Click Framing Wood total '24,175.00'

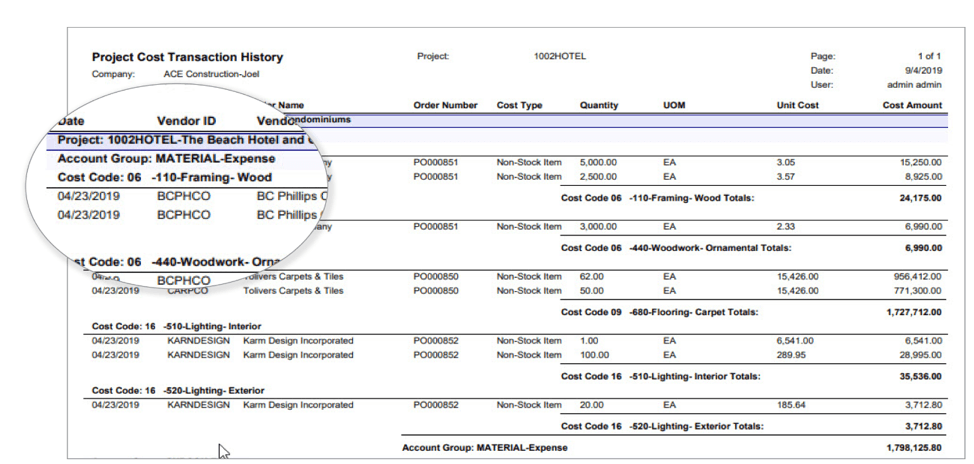point(920,199)
